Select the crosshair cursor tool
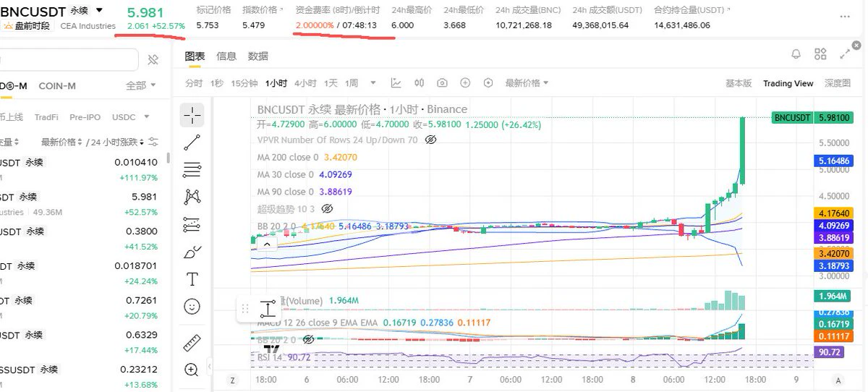The height and width of the screenshot is (392, 868). pos(192,115)
